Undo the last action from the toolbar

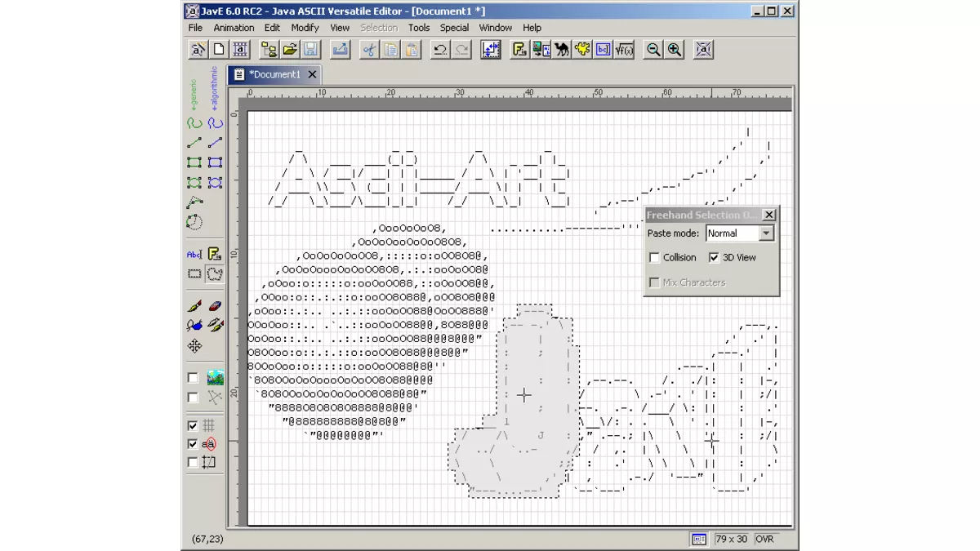[439, 50]
